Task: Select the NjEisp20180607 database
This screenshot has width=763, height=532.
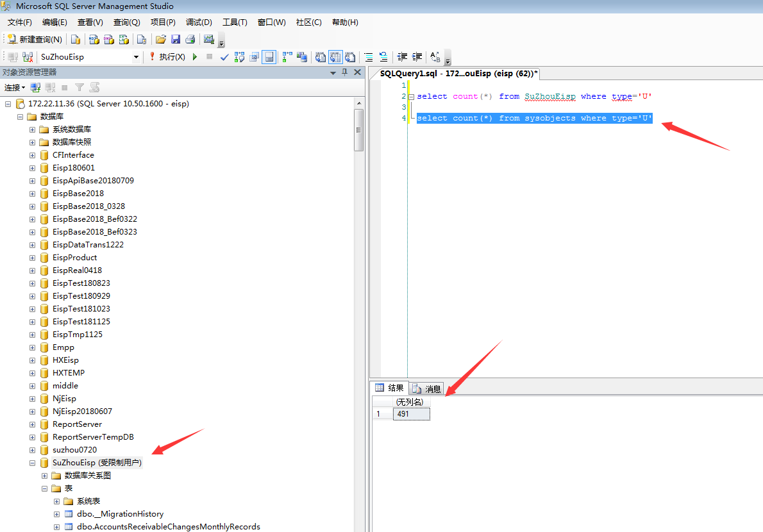Action: coord(82,411)
